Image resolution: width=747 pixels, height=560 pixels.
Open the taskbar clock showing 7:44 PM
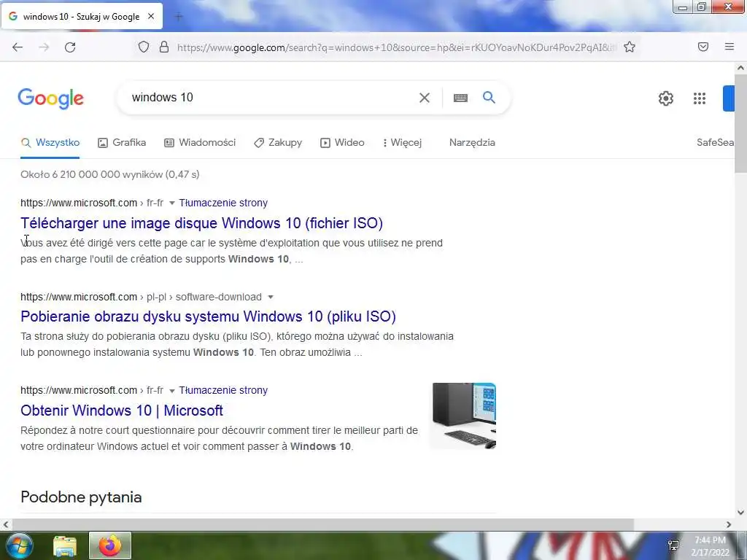711,546
